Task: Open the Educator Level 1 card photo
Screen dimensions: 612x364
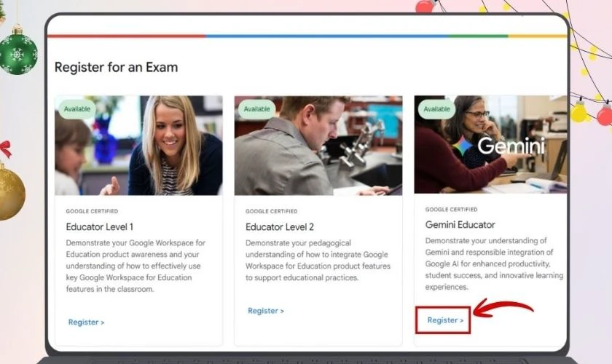Action: pyautogui.click(x=138, y=146)
